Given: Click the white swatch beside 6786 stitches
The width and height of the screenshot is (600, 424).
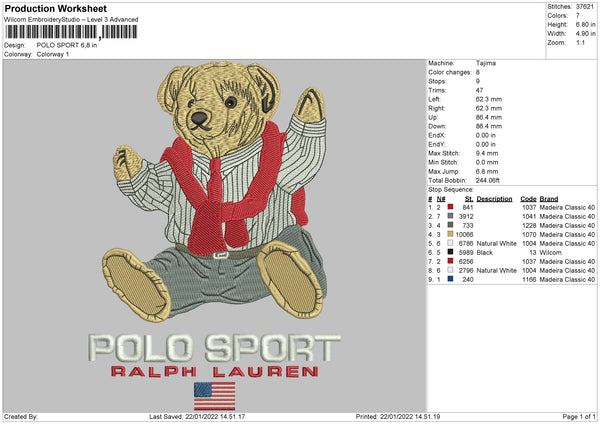Looking at the screenshot, I should (x=450, y=243).
